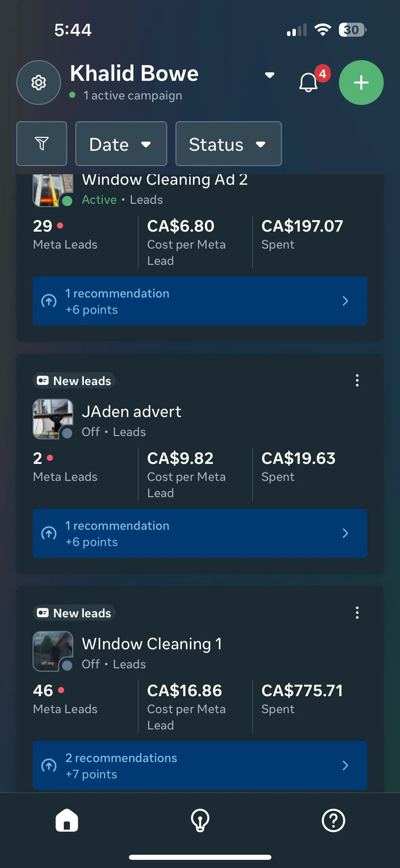Open Window Cleaning Ad 2 recommendation banner
Screen dimensions: 400x868
tap(200, 301)
